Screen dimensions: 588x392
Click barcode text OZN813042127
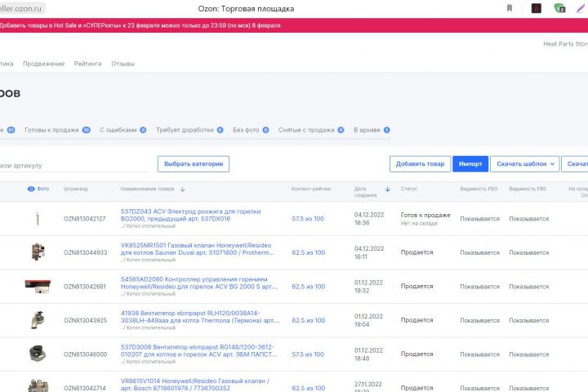tap(85, 219)
